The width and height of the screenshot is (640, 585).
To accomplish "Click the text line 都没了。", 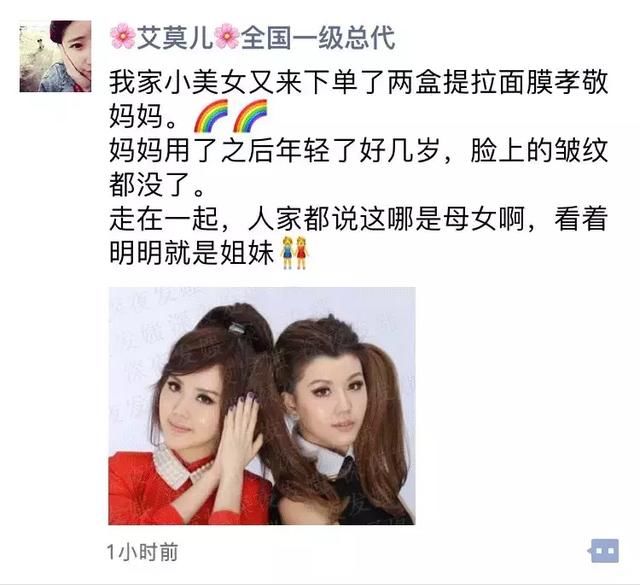I will [157, 185].
